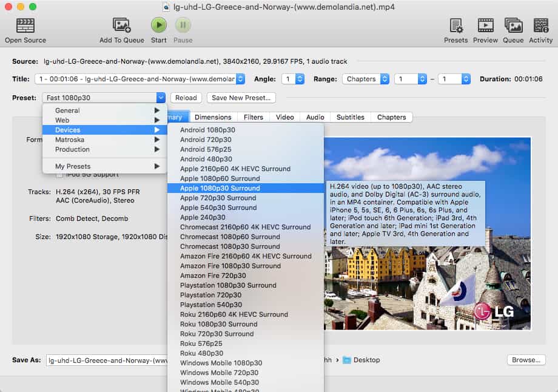Expand the Matroska presets submenu
558x392 pixels.
(104, 140)
